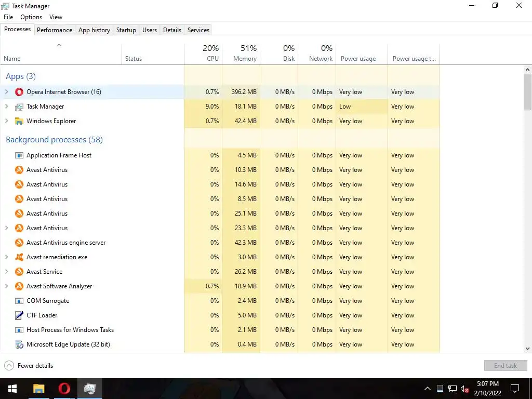Click the muted volume tray icon
The height and width of the screenshot is (399, 532).
[464, 389]
